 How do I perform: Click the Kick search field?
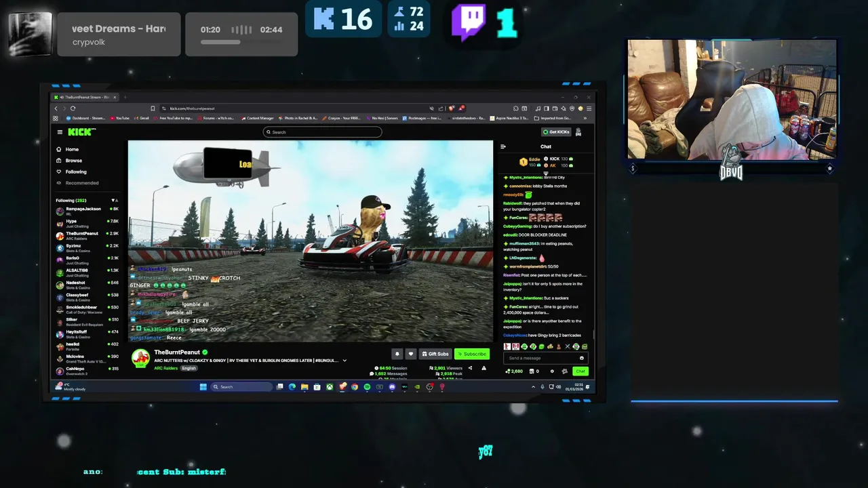[x=322, y=132]
